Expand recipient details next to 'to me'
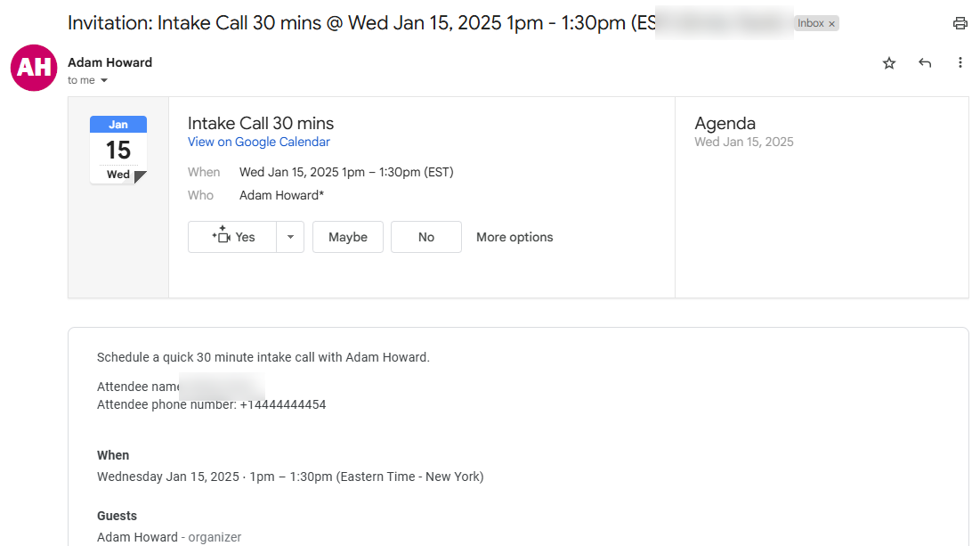 (x=104, y=80)
